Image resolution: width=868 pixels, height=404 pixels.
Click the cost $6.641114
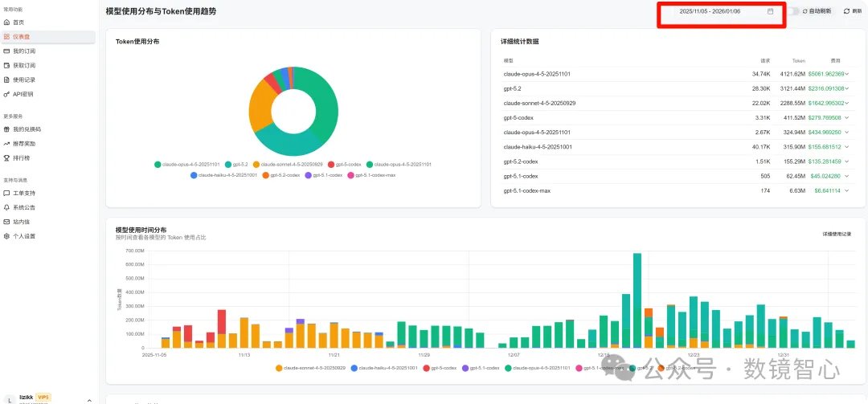click(828, 190)
